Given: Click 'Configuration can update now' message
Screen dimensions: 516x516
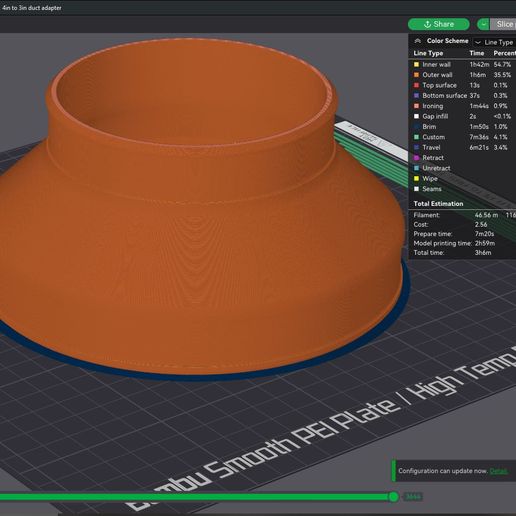Looking at the screenshot, I should [443, 471].
